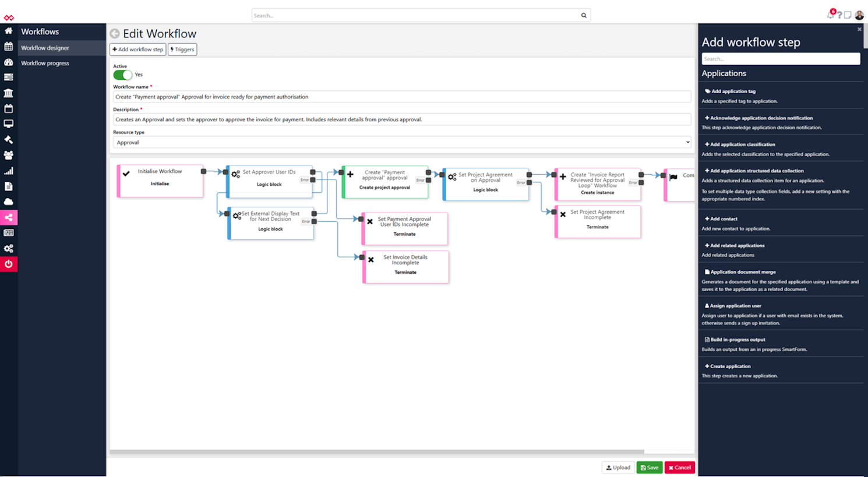Click the settings cogs sidebar icon
The height and width of the screenshot is (477, 868).
[x=8, y=249]
